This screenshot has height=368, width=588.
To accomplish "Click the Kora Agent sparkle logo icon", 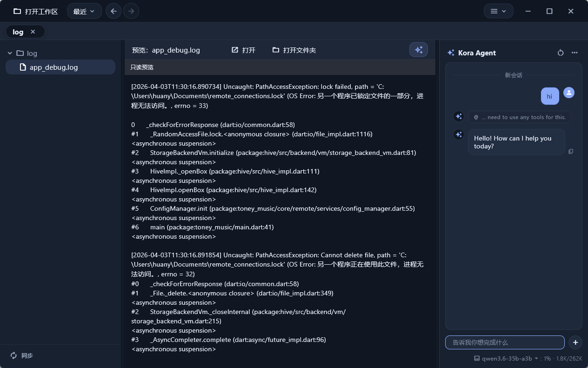I will point(450,53).
